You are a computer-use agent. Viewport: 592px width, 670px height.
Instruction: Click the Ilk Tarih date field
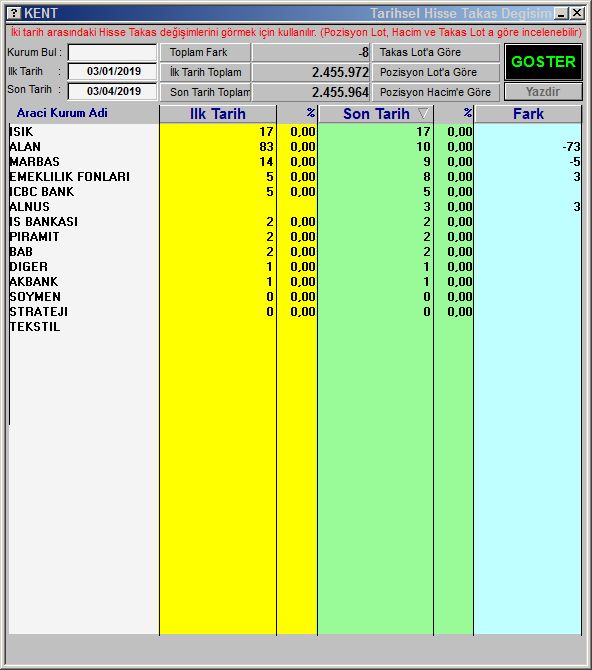coord(112,71)
